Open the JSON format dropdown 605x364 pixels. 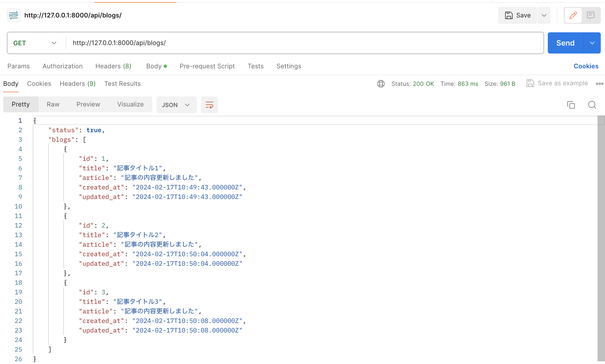[x=176, y=105]
